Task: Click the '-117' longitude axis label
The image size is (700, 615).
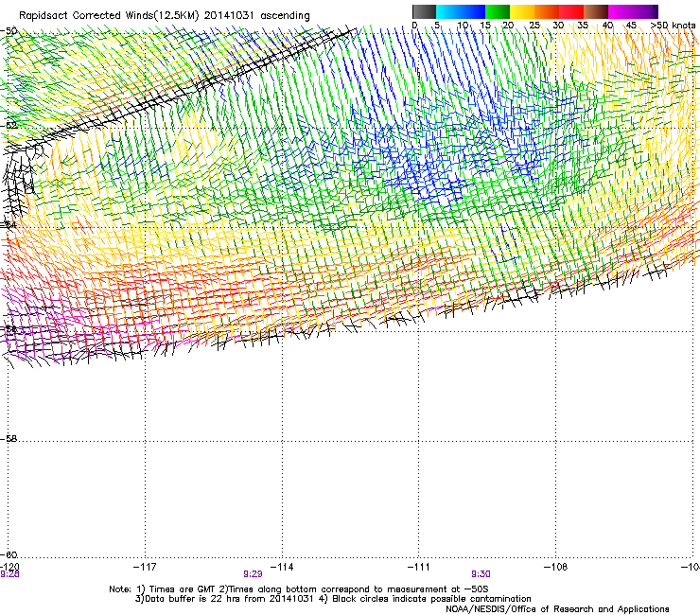Action: tap(145, 567)
